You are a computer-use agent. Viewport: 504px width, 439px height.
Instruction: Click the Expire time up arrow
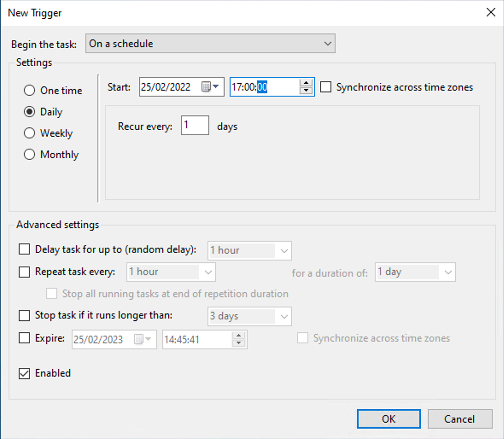point(238,336)
